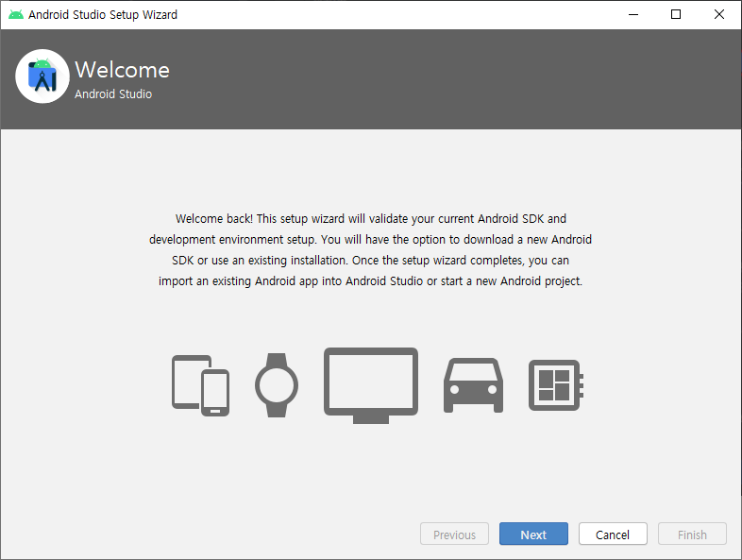Click the Next button
The width and height of the screenshot is (742, 560).
click(533, 534)
